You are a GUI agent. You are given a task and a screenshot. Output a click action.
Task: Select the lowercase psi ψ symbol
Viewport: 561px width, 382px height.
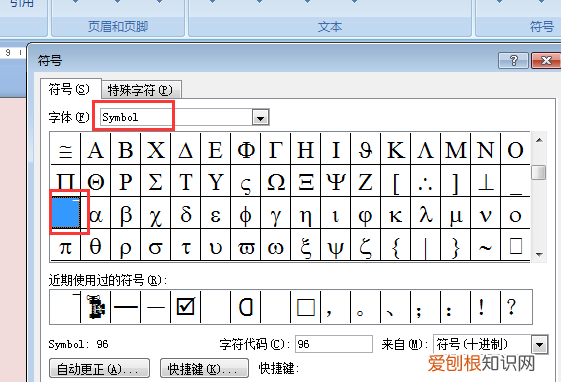[x=336, y=245]
